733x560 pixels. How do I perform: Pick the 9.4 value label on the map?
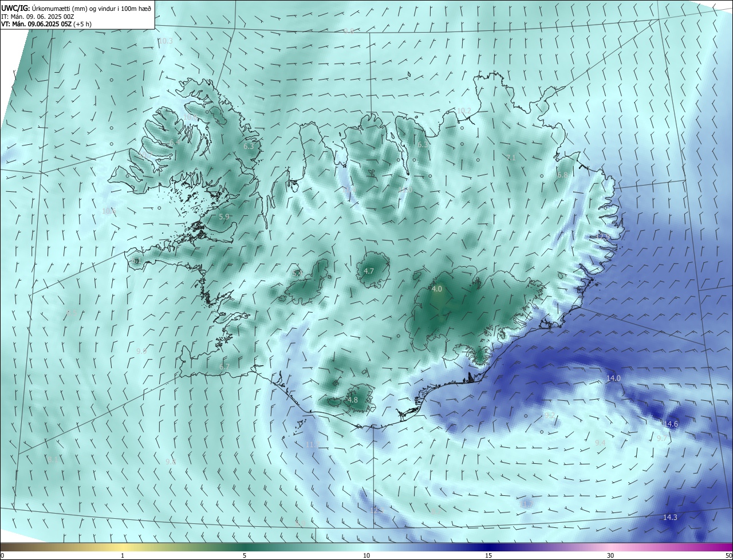(600, 443)
